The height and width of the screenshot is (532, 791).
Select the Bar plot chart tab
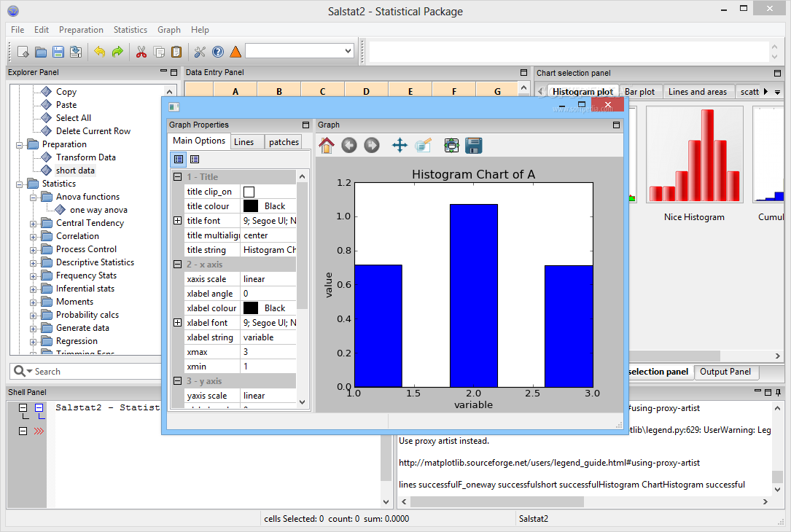point(639,92)
